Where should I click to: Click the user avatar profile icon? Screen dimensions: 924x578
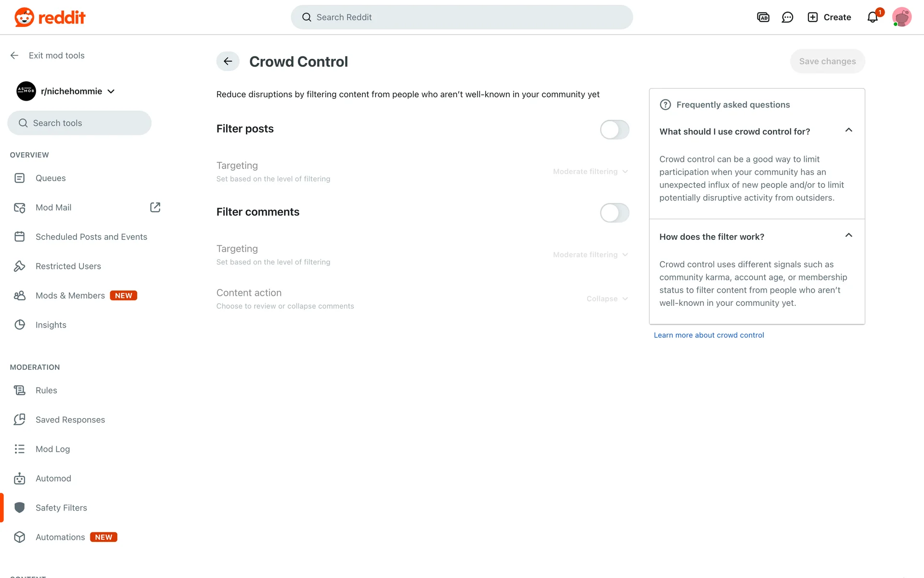tap(901, 17)
